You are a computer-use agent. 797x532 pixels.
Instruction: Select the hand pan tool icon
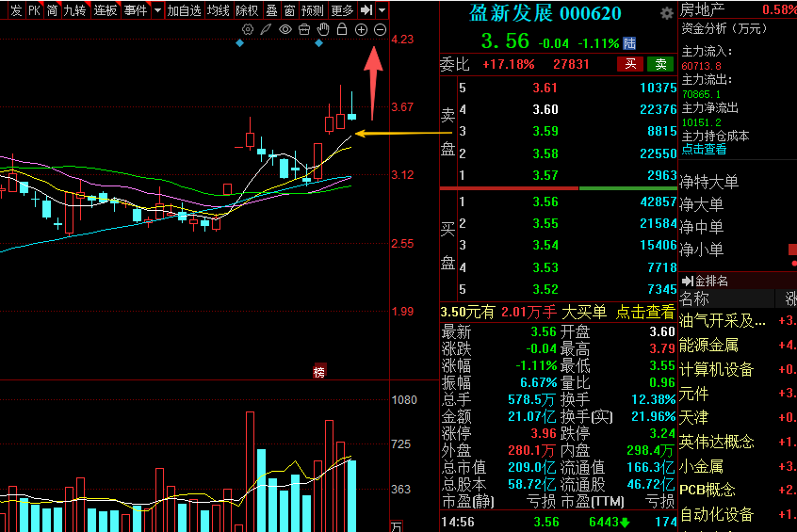tap(323, 29)
